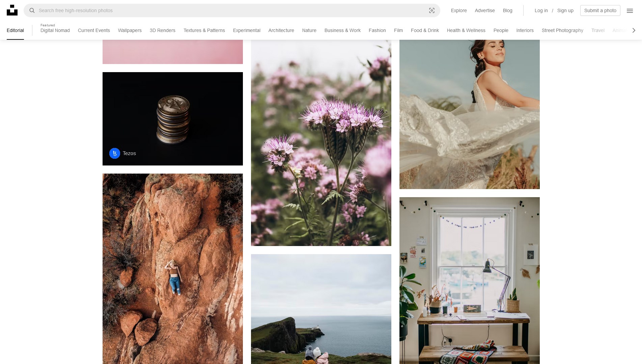The image size is (642, 364).
Task: Click the Unsplash logo home icon
Action: point(12,10)
